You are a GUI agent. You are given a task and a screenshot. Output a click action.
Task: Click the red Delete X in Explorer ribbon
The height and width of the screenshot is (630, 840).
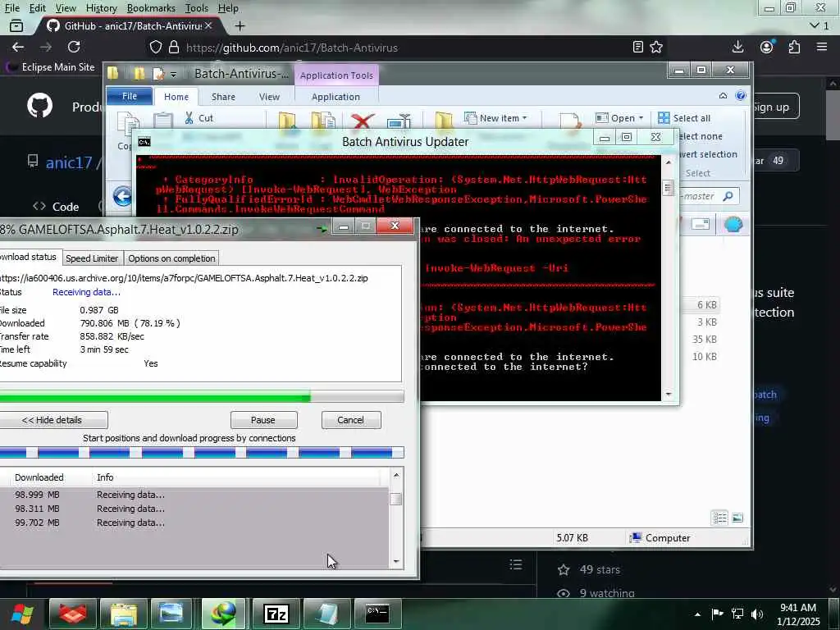(362, 120)
